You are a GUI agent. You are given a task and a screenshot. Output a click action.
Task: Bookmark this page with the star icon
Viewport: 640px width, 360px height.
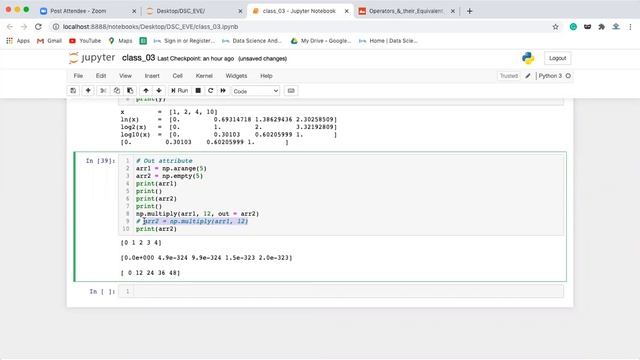pyautogui.click(x=556, y=27)
